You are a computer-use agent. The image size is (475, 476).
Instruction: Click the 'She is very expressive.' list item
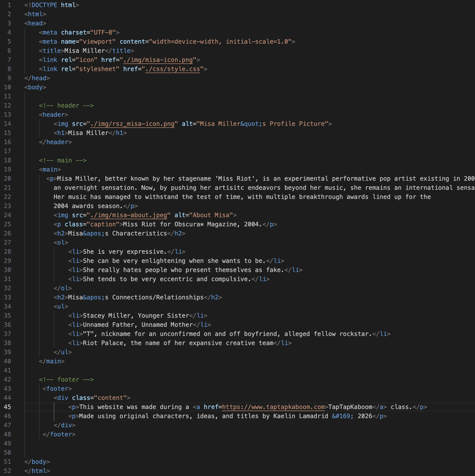(124, 252)
